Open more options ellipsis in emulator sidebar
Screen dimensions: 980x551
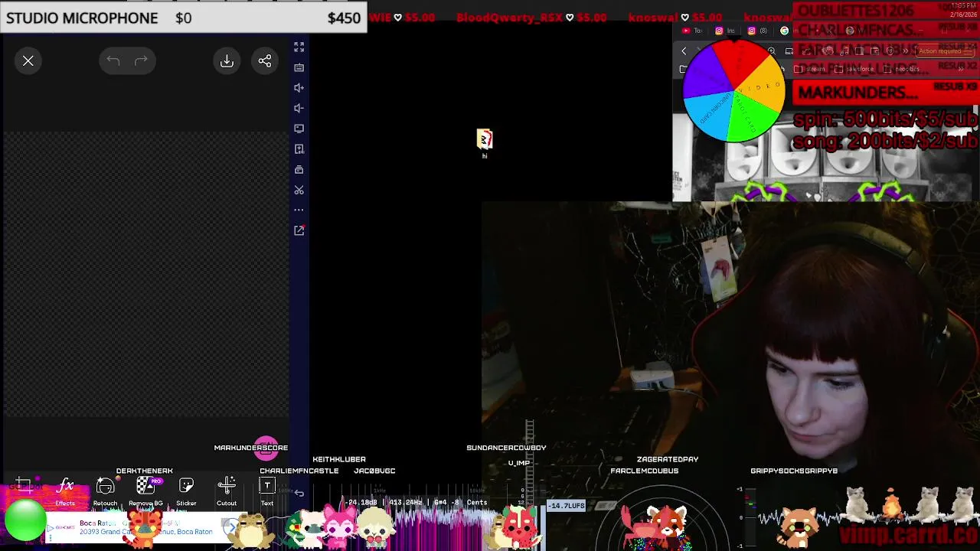[x=299, y=210]
